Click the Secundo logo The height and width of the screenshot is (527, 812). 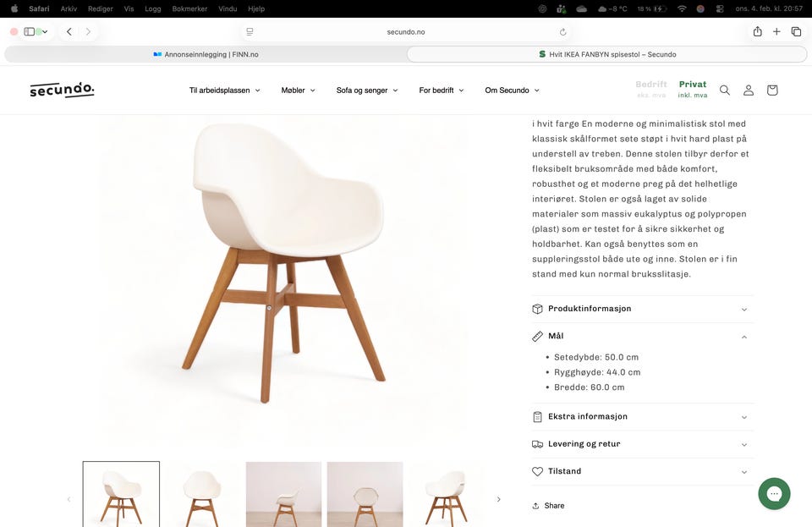[62, 90]
